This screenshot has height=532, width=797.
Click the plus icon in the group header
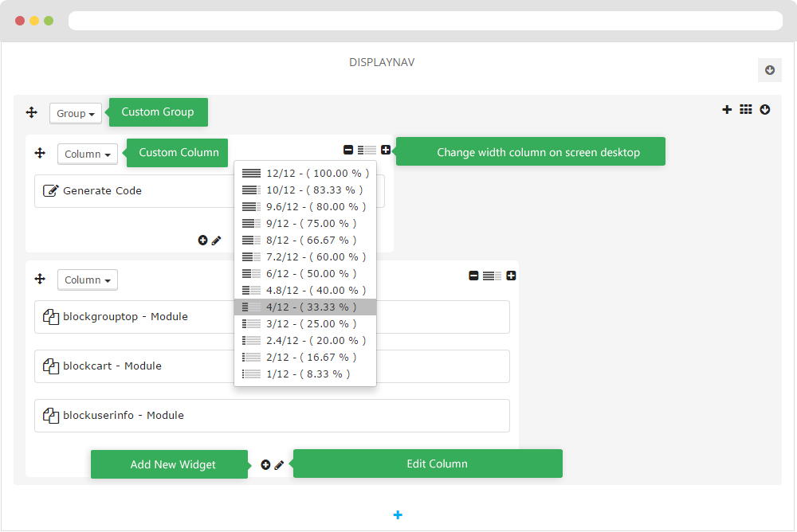(x=727, y=110)
